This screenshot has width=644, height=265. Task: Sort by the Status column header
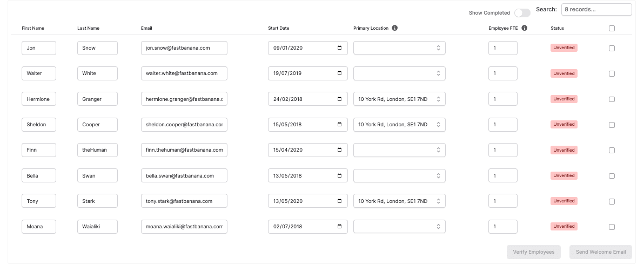click(558, 28)
